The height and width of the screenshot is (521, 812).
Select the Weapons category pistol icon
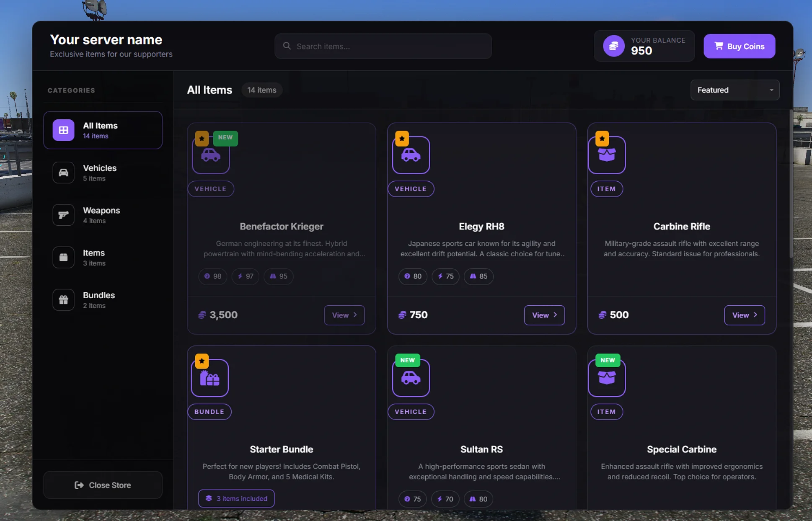coord(63,215)
